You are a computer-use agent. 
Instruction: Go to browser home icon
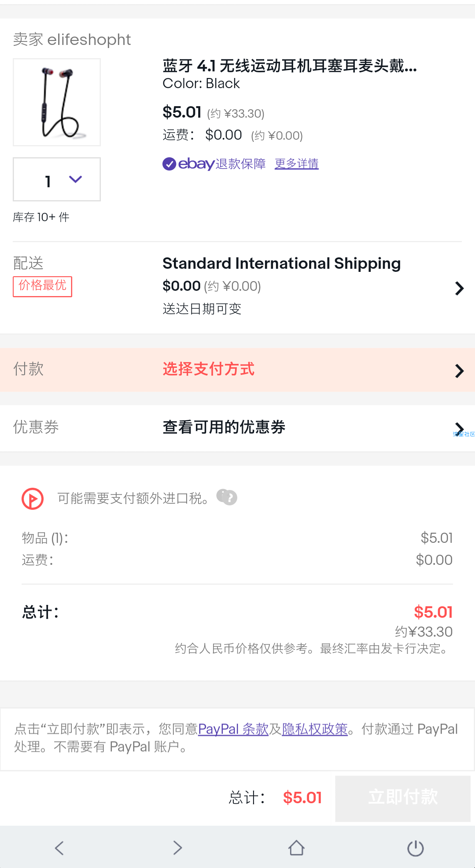(x=297, y=848)
